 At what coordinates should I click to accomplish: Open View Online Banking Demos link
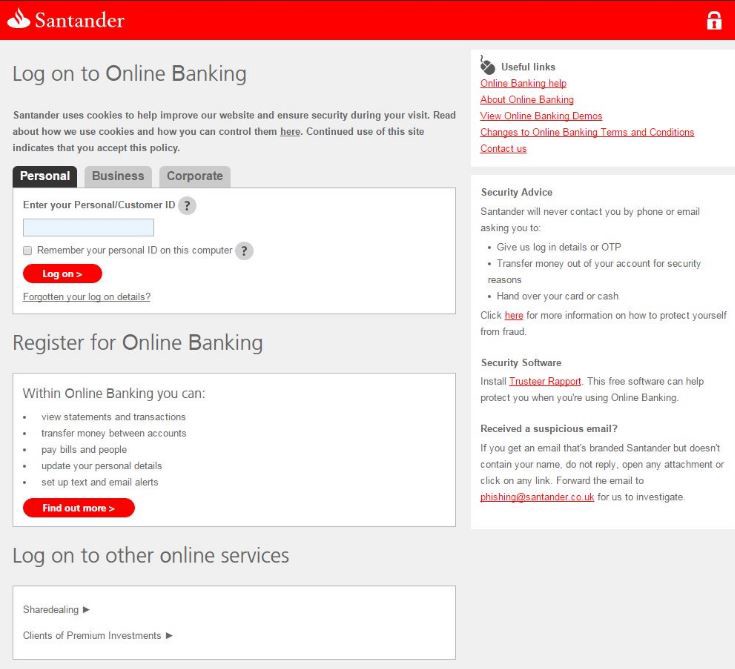(541, 116)
